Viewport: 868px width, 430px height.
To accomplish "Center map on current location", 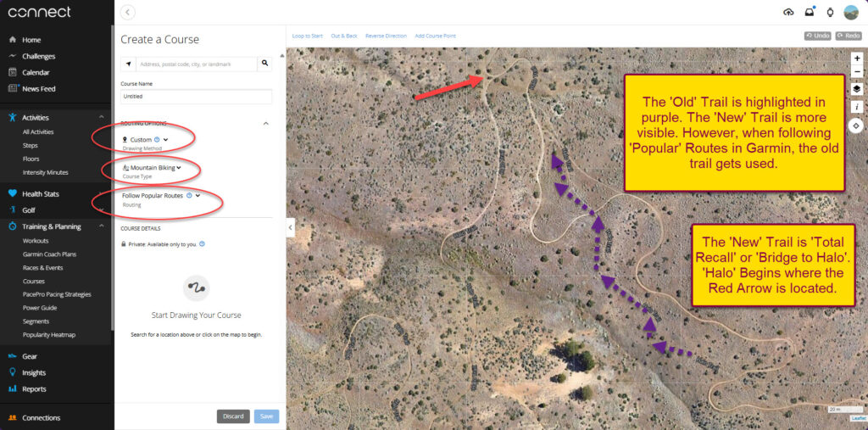I will click(x=856, y=126).
